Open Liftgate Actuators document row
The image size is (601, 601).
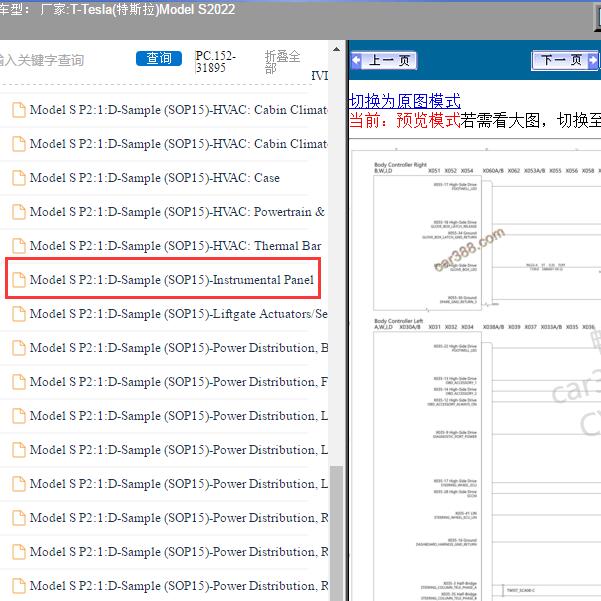(164, 314)
